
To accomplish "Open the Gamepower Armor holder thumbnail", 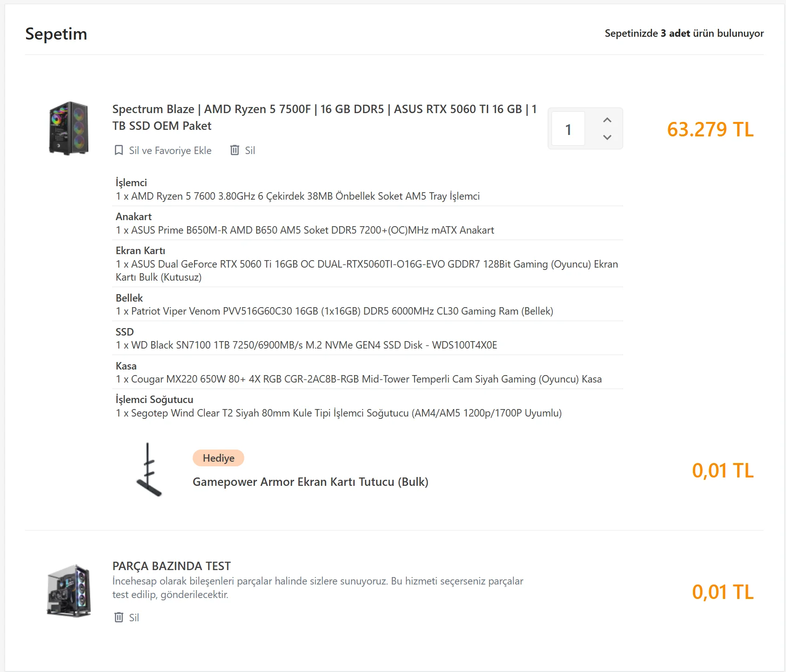I will pyautogui.click(x=149, y=470).
